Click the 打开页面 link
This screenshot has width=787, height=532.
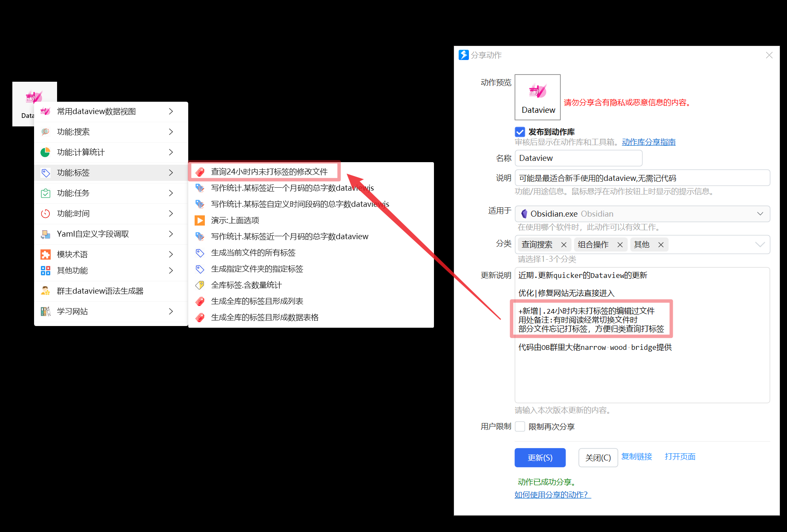pyautogui.click(x=680, y=456)
